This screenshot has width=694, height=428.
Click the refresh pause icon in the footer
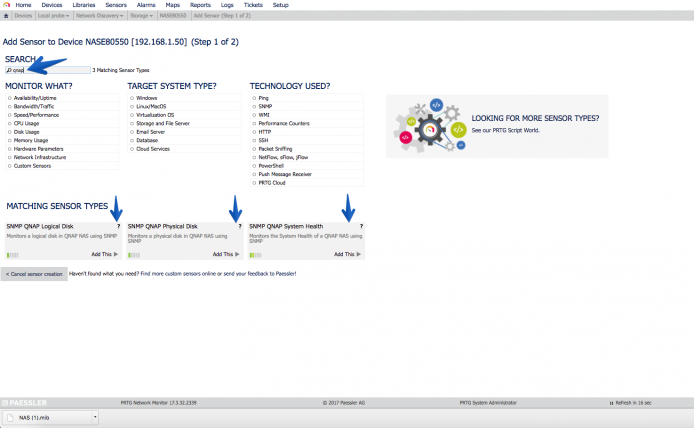click(x=611, y=403)
